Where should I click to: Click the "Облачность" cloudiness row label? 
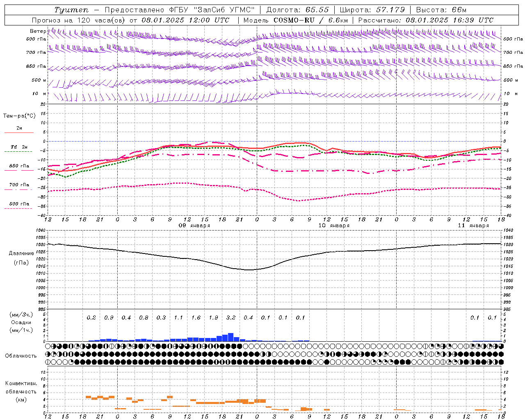click(21, 356)
